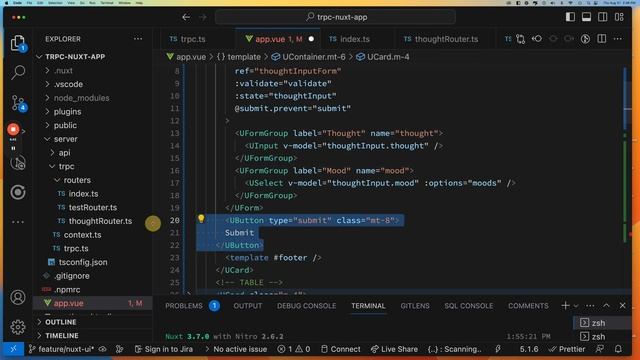Open Manage settings gear
Image resolution: width=640 pixels, height=360 pixels.
(18, 327)
